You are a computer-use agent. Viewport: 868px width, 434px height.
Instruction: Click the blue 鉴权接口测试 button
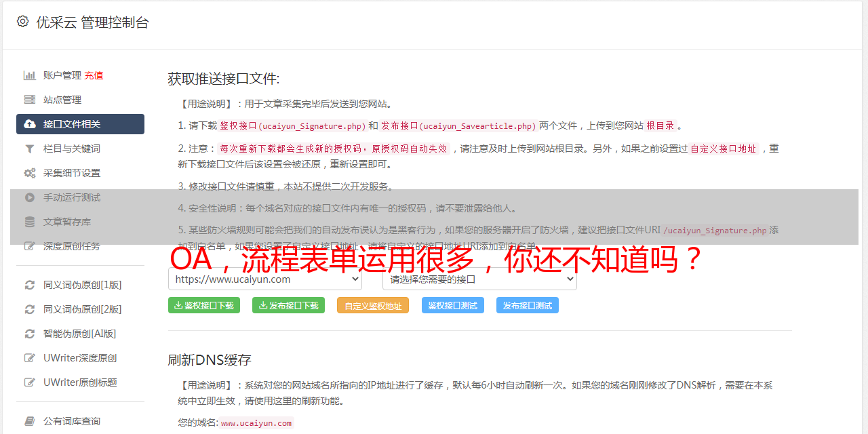453,305
